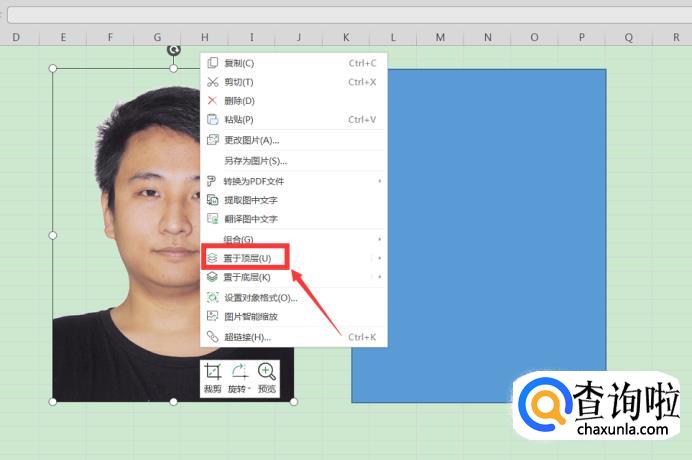692x460 pixels.
Task: Click 删除(D) menu entry
Action: (x=293, y=101)
